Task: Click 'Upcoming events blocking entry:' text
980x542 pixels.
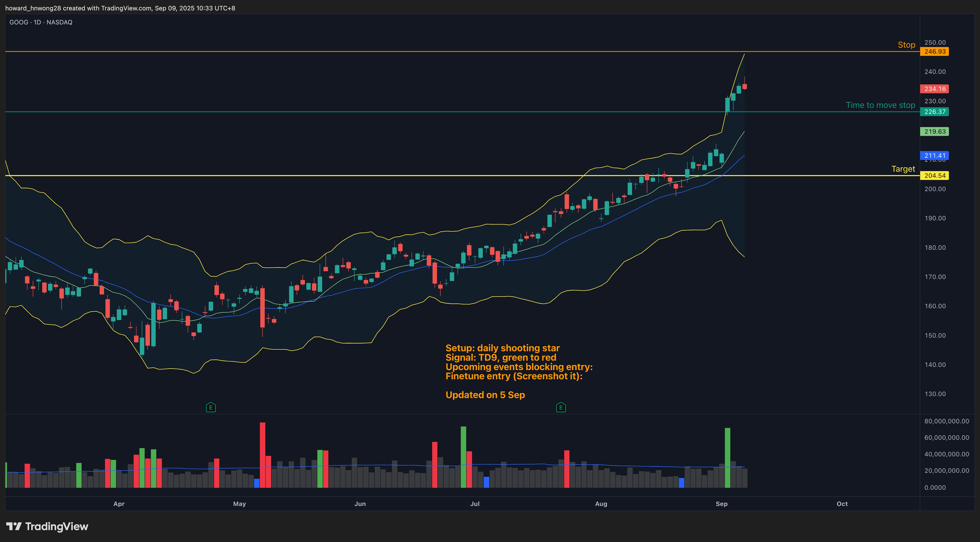Action: coord(519,367)
